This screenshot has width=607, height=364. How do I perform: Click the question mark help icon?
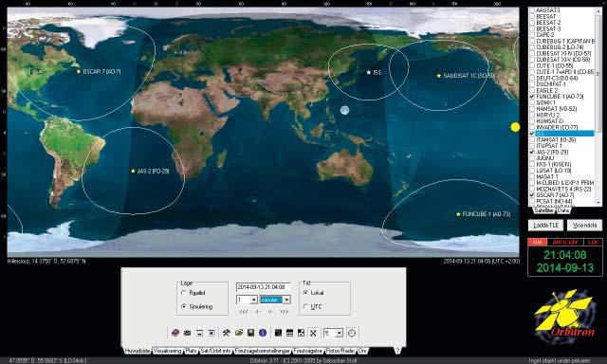click(x=397, y=351)
